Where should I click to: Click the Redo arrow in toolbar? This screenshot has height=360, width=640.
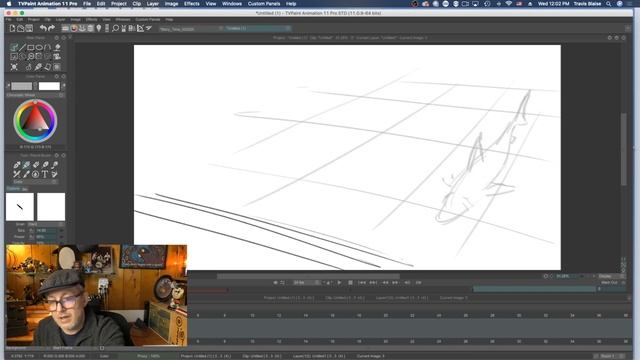pos(51,28)
